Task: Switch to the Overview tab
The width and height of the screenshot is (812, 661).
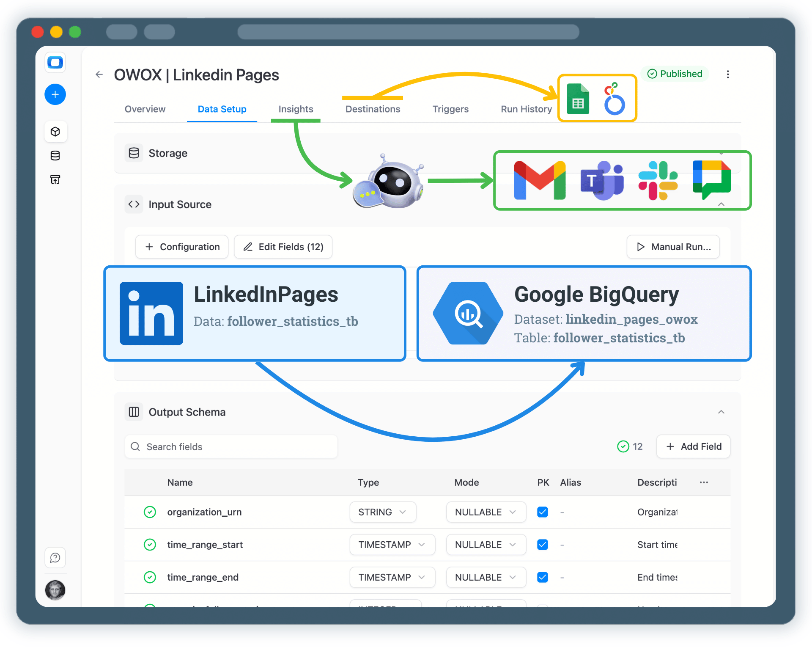Action: (145, 109)
